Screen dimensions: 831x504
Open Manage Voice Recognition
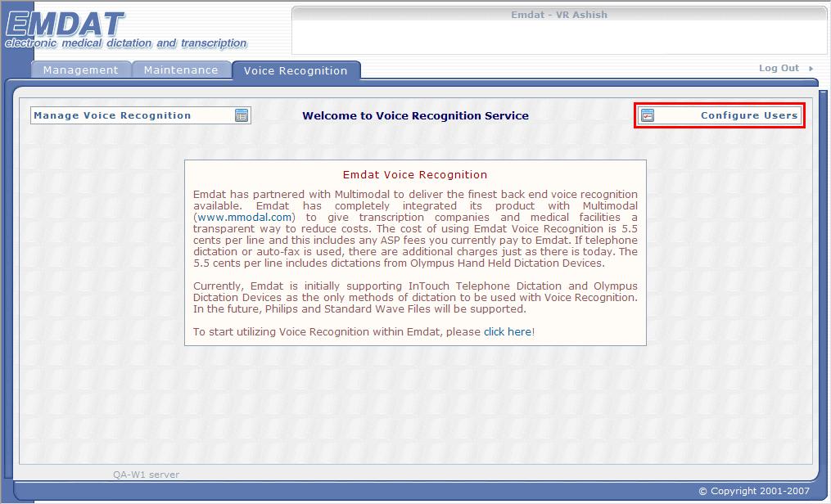coord(112,115)
